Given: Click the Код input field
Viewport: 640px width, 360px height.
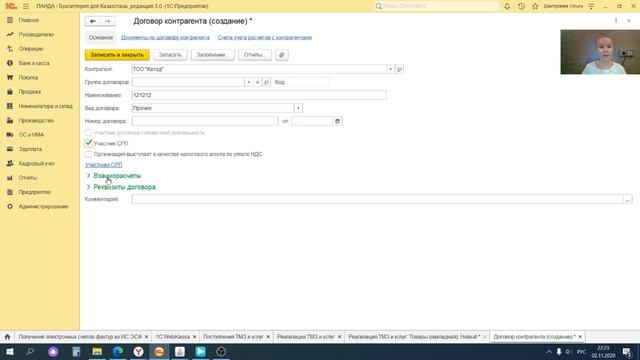Looking at the screenshot, I should pos(308,82).
